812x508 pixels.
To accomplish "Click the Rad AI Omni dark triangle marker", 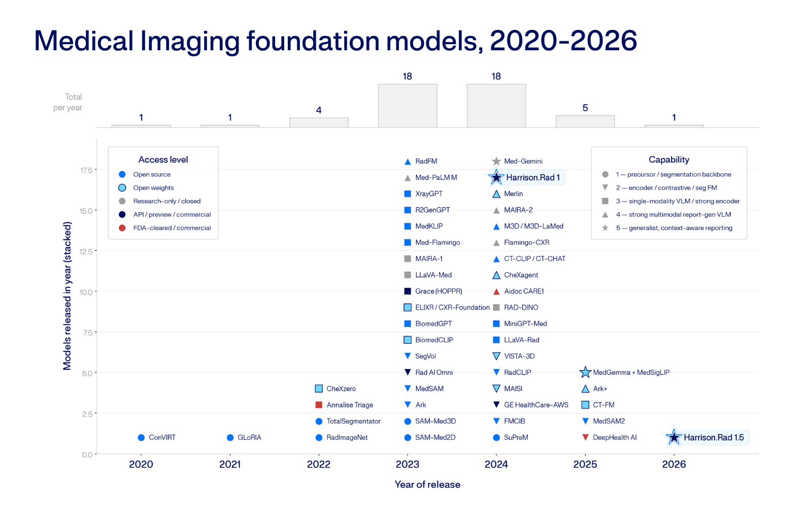I will [x=408, y=372].
